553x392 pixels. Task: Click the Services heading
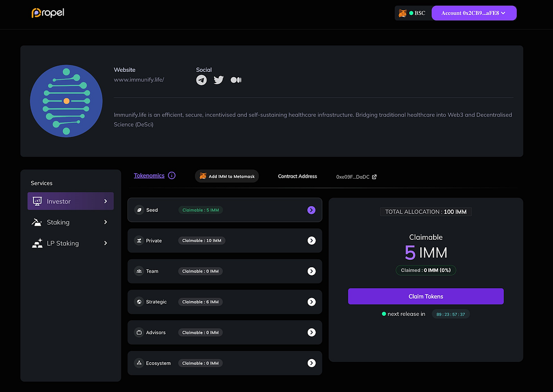pos(42,183)
